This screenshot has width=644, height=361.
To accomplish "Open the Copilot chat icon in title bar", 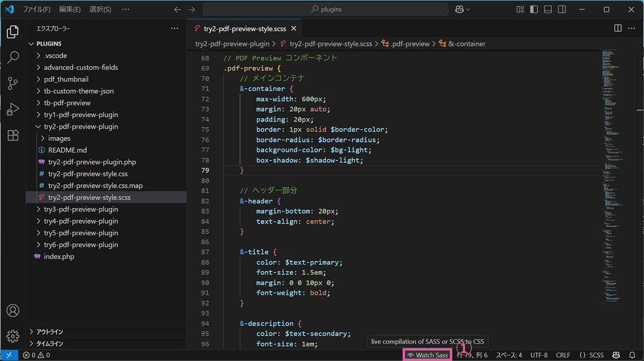I will pyautogui.click(x=459, y=9).
